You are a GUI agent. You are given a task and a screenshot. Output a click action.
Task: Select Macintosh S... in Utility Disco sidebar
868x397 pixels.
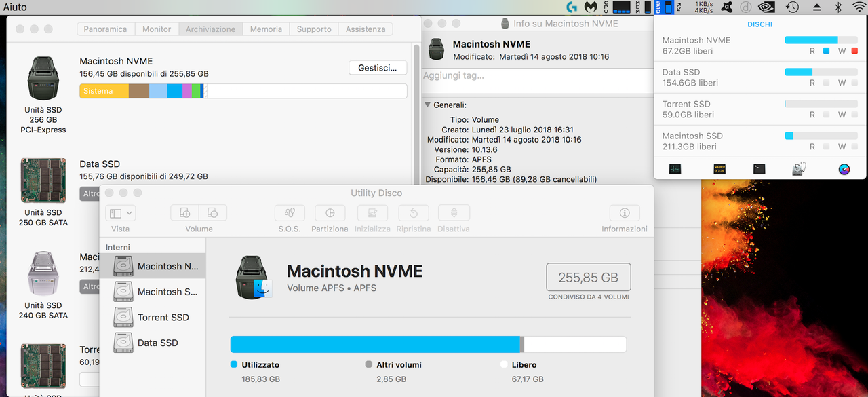pyautogui.click(x=153, y=292)
